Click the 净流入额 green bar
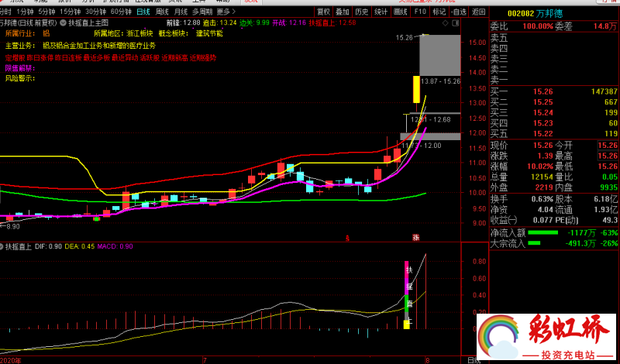This screenshot has height=364, width=620. (x=543, y=233)
